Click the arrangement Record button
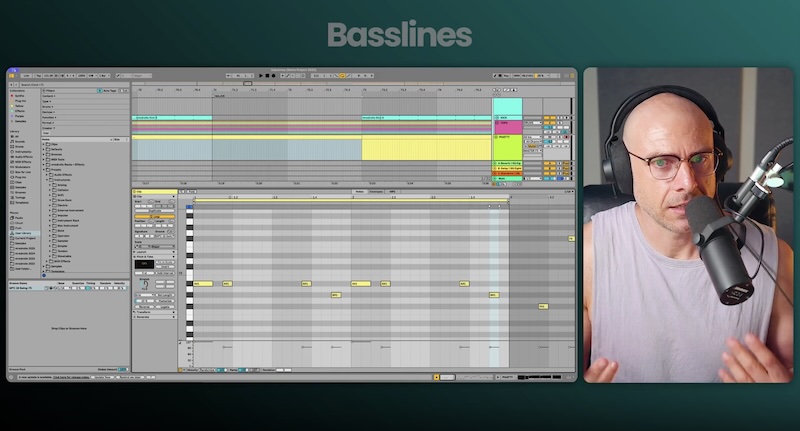 [x=273, y=75]
